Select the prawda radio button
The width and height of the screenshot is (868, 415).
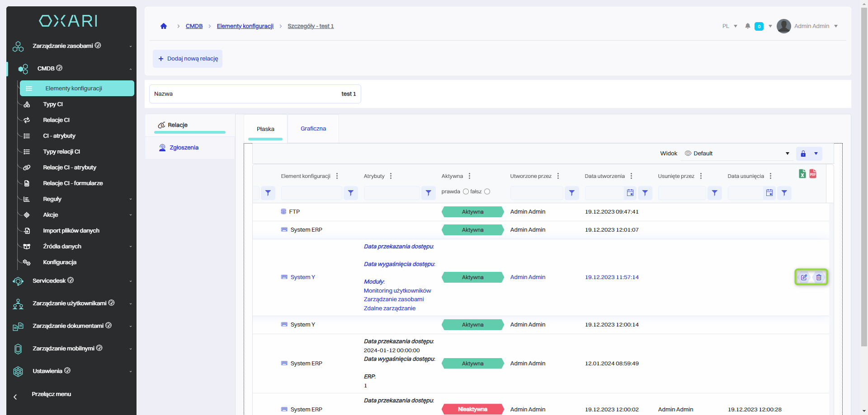[x=466, y=191]
